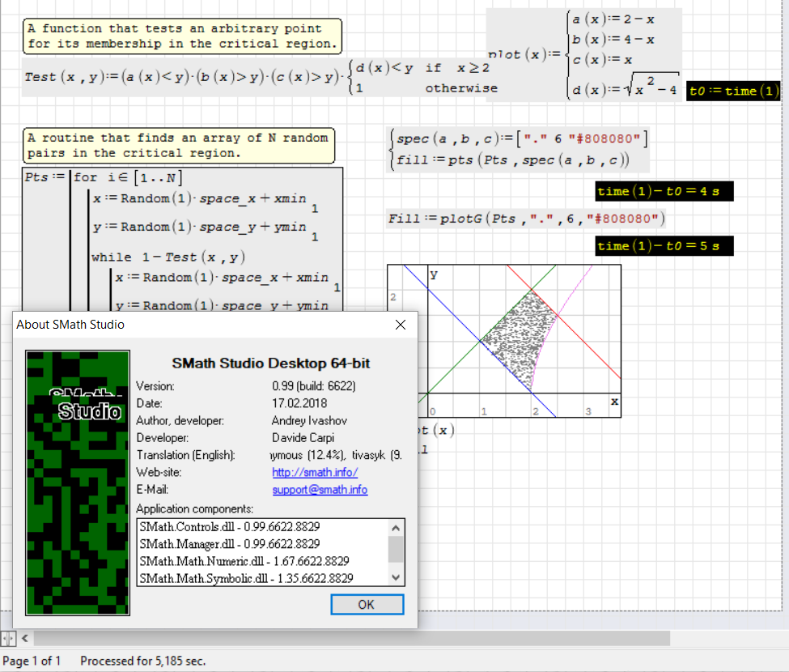Click the components list scroll-down arrow
The width and height of the screenshot is (789, 672).
(396, 577)
